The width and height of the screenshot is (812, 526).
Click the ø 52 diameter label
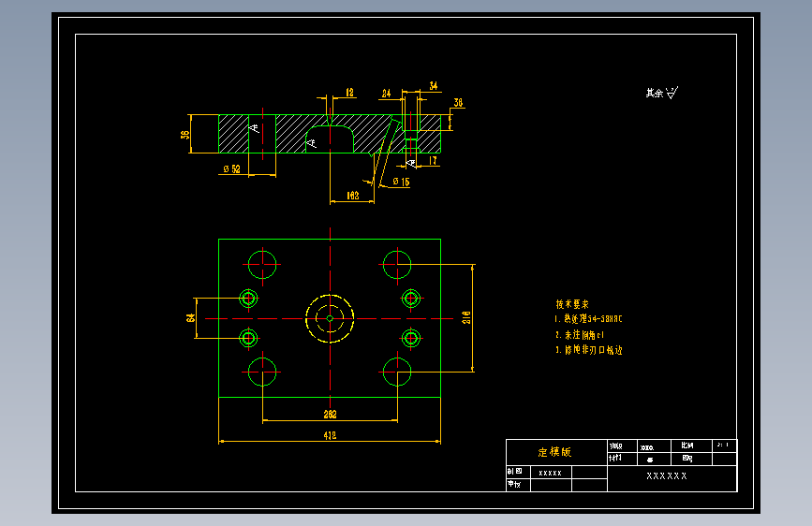pyautogui.click(x=231, y=168)
